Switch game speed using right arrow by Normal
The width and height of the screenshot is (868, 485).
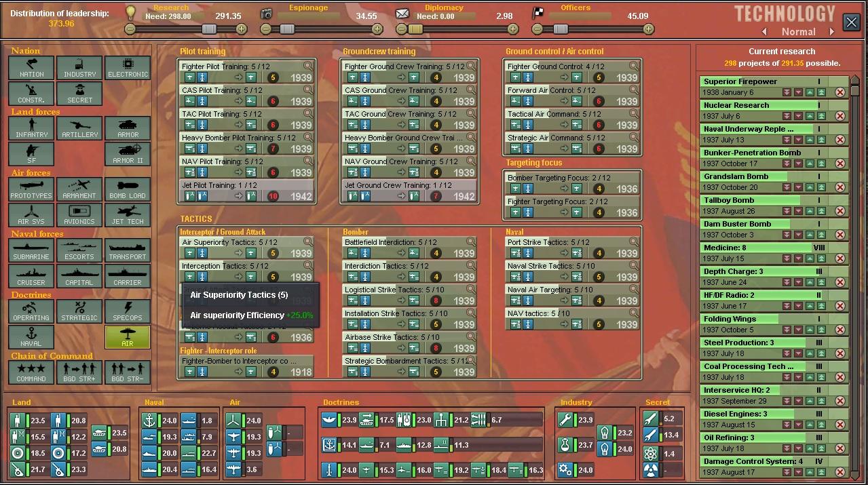pos(831,32)
